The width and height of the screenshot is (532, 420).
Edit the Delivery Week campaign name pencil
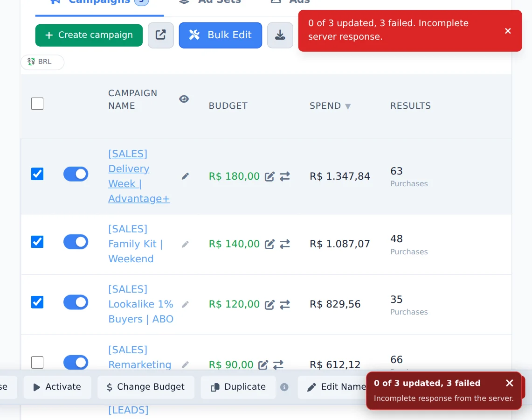click(x=185, y=176)
